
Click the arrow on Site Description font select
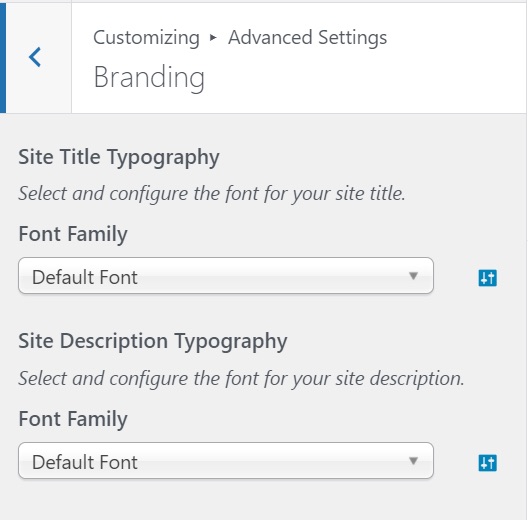(x=414, y=460)
